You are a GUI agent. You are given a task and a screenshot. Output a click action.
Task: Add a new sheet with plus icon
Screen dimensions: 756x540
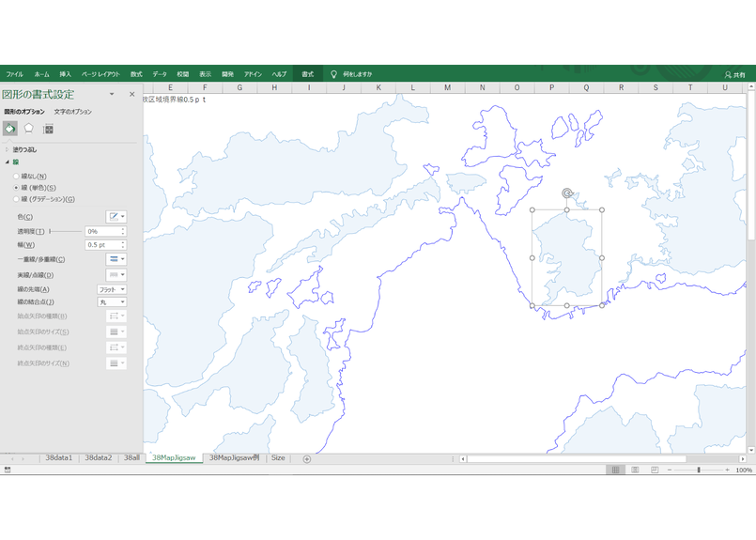[307, 459]
